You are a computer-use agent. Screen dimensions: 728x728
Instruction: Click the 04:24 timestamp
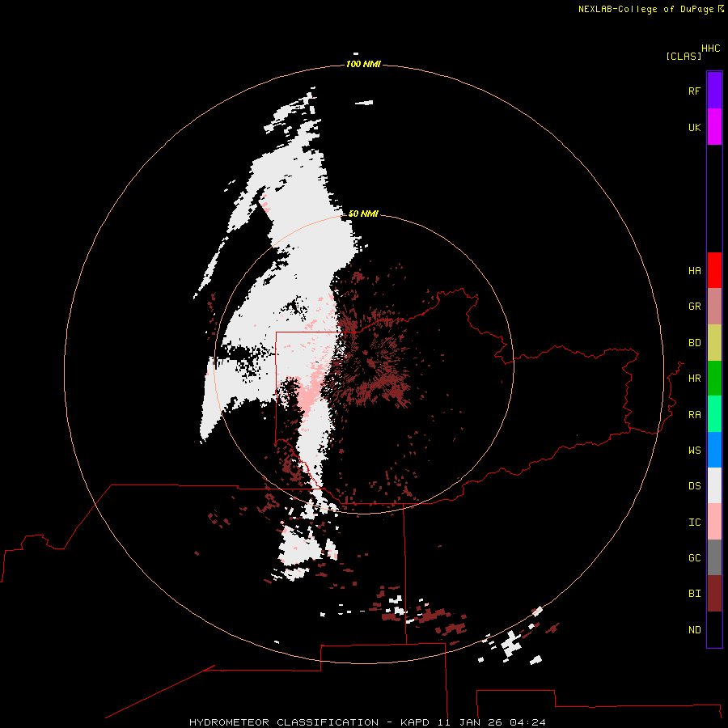527,722
